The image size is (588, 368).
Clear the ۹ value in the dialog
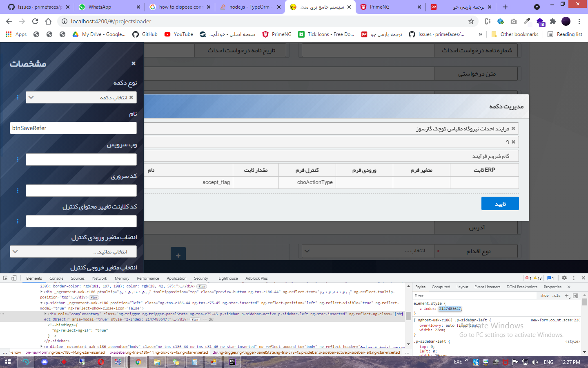[513, 142]
